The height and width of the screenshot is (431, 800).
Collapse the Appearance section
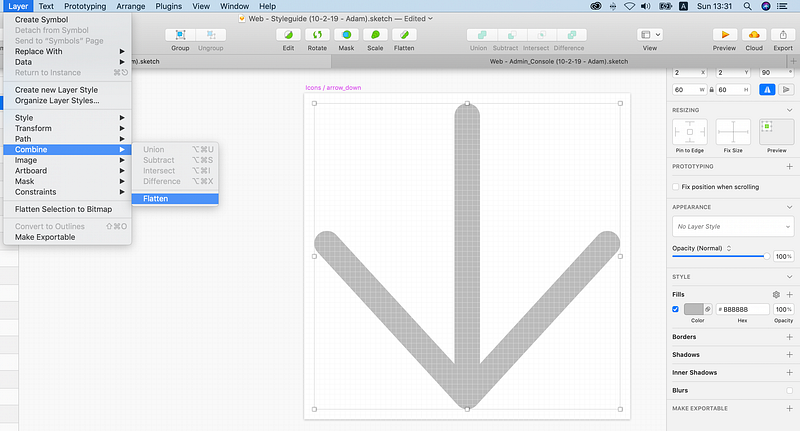coord(789,207)
